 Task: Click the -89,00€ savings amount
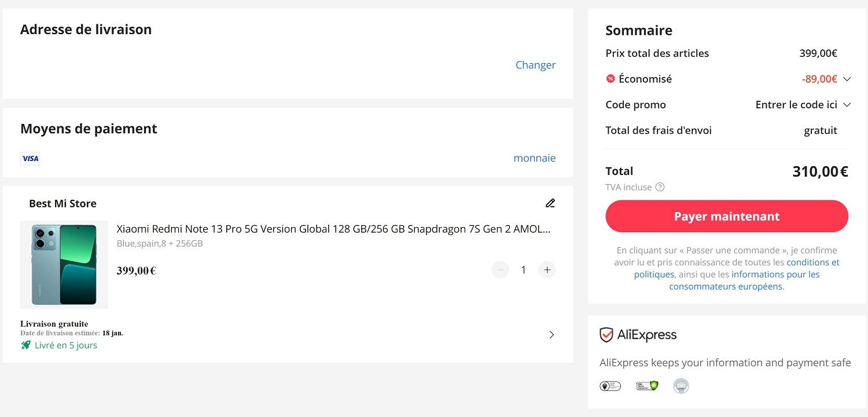click(819, 79)
